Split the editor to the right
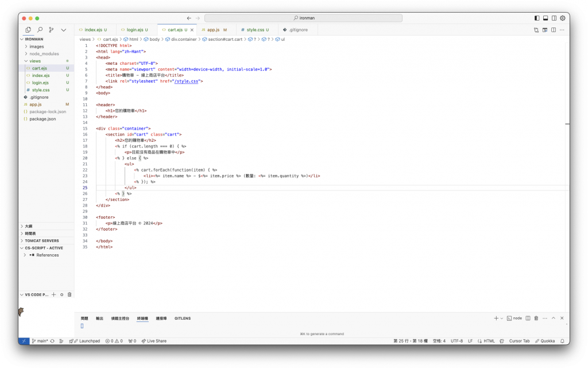The image size is (588, 369). [554, 30]
